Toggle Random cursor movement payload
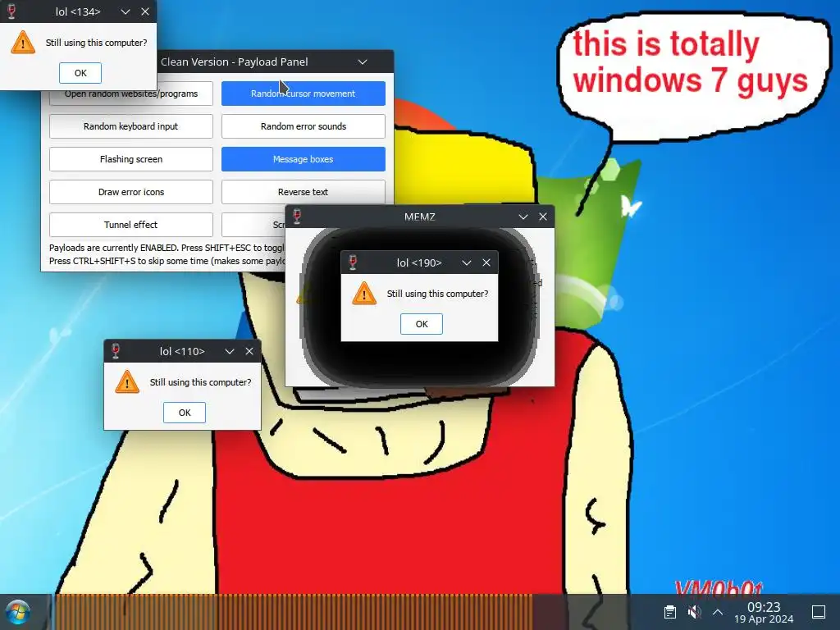 [x=304, y=94]
